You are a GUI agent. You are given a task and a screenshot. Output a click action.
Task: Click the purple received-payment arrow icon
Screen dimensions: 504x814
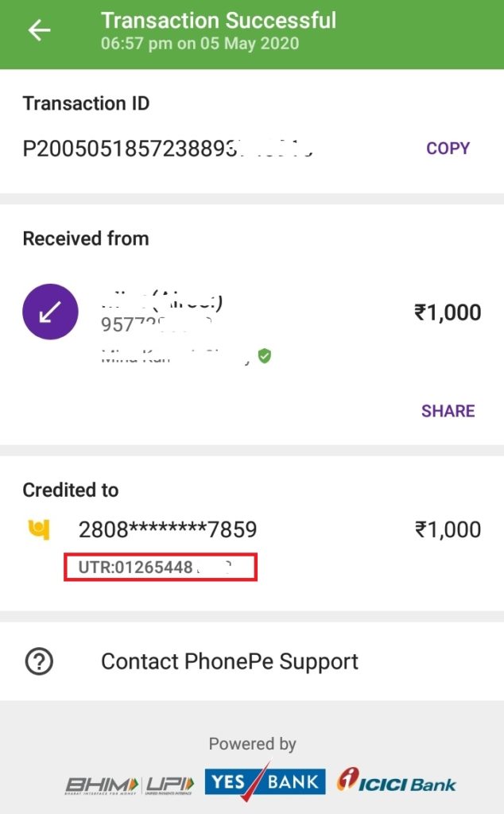click(x=50, y=312)
